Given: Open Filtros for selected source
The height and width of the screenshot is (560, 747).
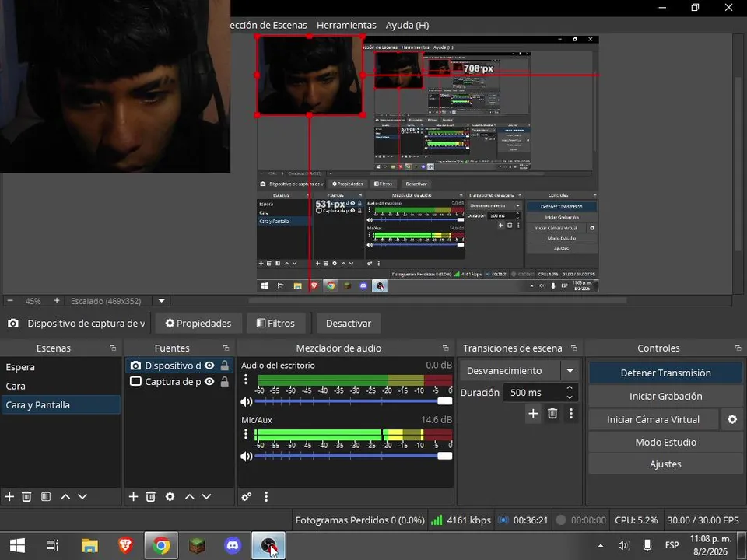Looking at the screenshot, I should (275, 324).
